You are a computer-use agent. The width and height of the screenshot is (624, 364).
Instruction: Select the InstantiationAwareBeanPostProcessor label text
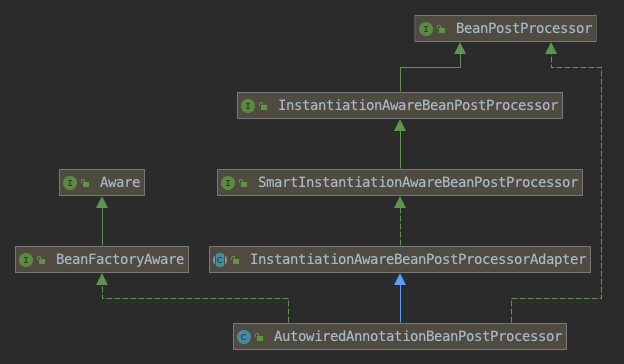418,105
